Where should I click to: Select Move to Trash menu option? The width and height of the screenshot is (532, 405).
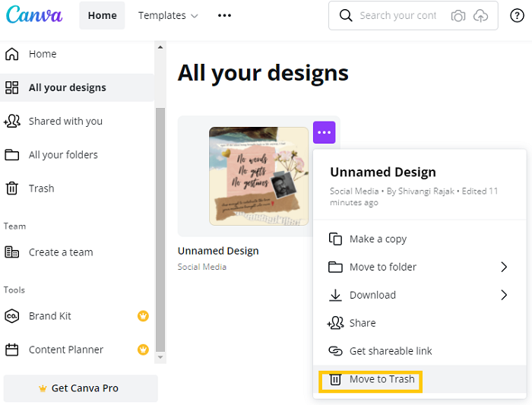382,379
